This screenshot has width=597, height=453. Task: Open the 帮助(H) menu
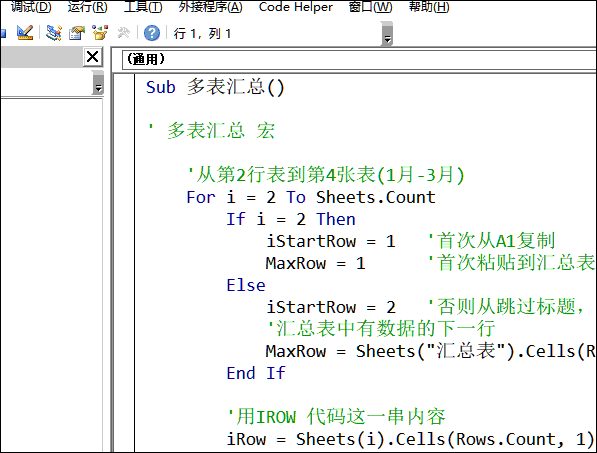pyautogui.click(x=429, y=6)
